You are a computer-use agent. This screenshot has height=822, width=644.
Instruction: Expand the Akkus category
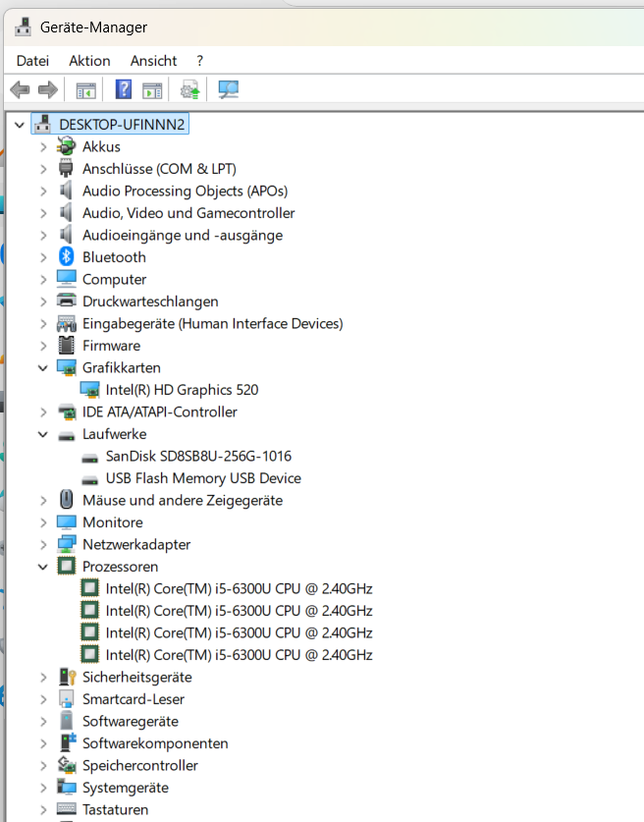pyautogui.click(x=43, y=147)
